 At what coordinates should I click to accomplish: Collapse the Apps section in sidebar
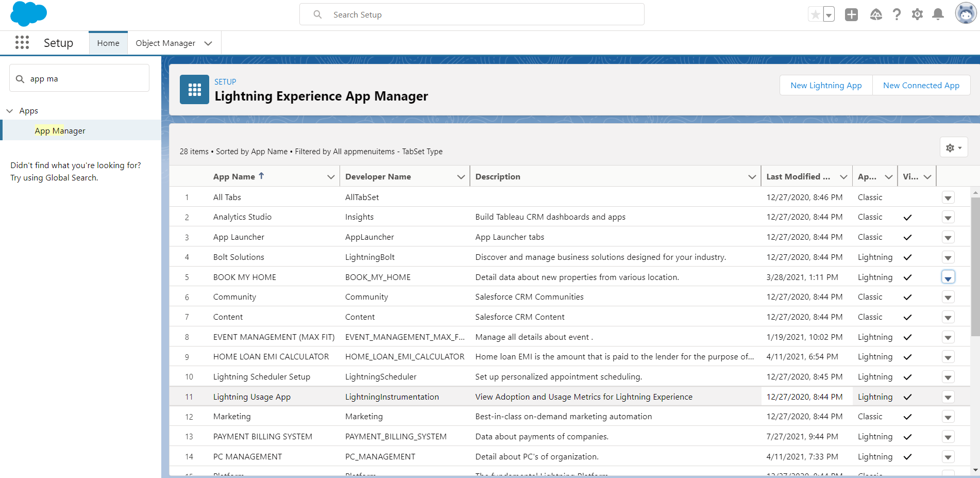coord(10,111)
